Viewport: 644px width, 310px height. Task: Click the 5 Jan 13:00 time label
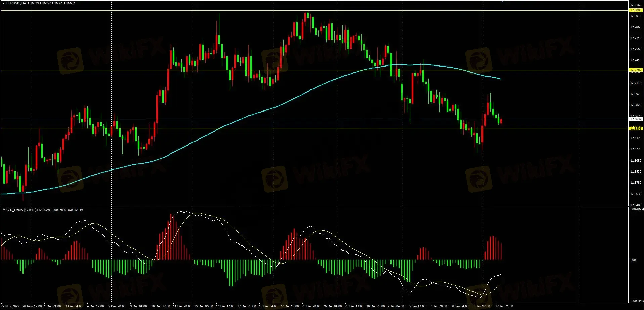(x=417, y=306)
